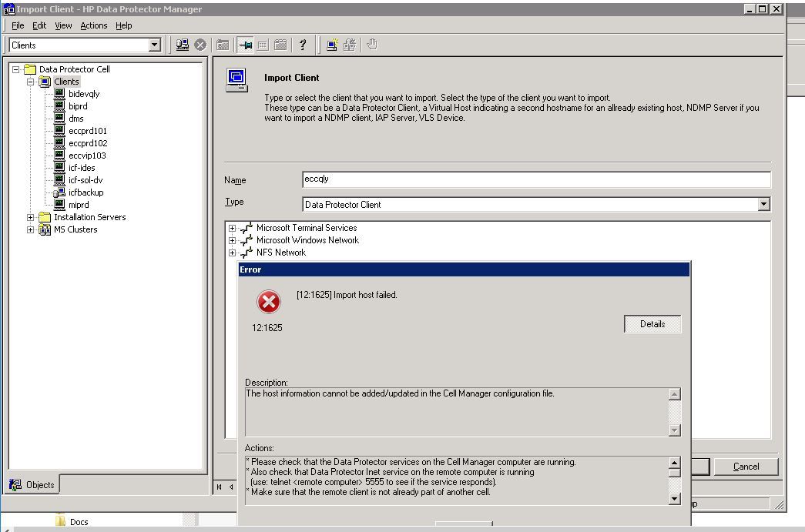
Task: Click the grey grid icon next to the pushpin
Action: 263,45
